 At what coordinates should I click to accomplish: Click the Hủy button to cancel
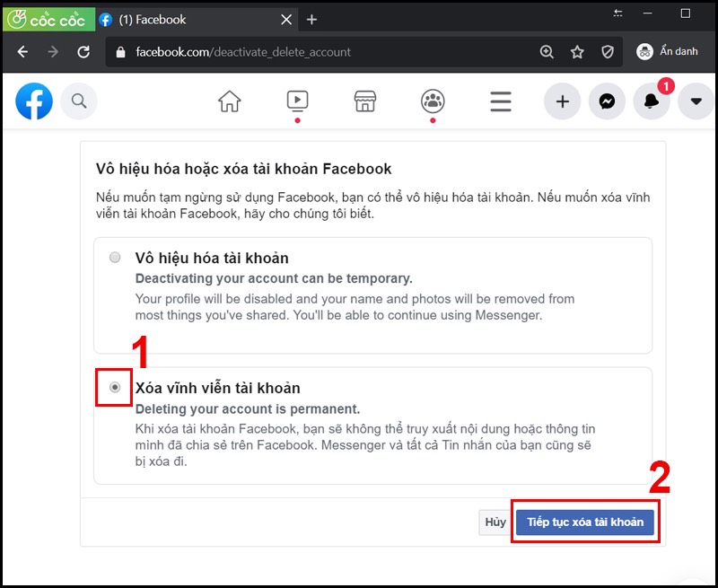(x=495, y=522)
